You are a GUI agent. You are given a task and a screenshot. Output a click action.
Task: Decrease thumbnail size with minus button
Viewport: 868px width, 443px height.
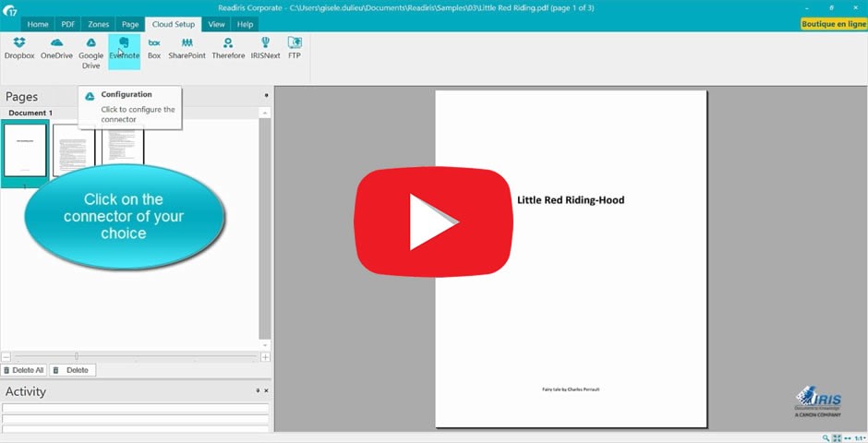(x=6, y=357)
